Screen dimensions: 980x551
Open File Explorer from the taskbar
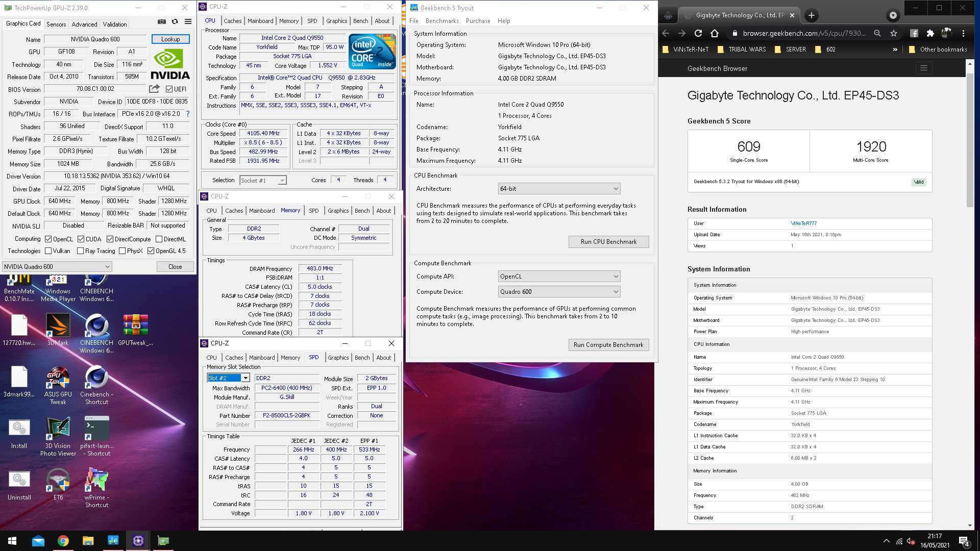(x=88, y=541)
